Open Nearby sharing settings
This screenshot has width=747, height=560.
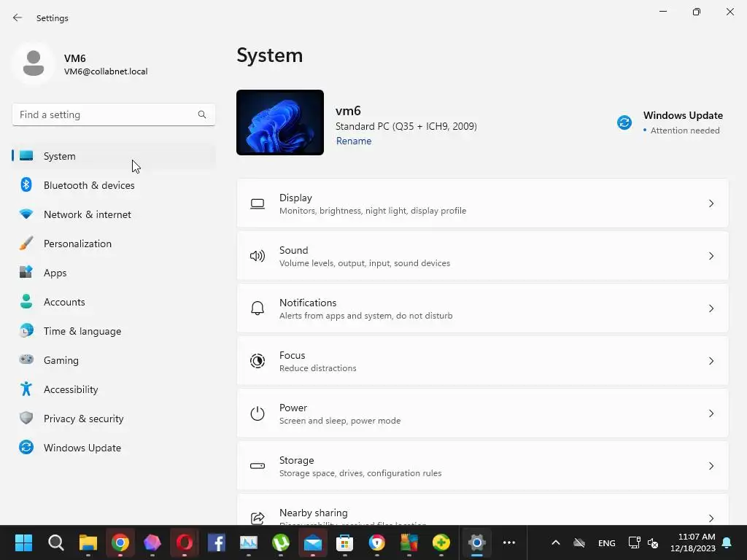tap(483, 510)
